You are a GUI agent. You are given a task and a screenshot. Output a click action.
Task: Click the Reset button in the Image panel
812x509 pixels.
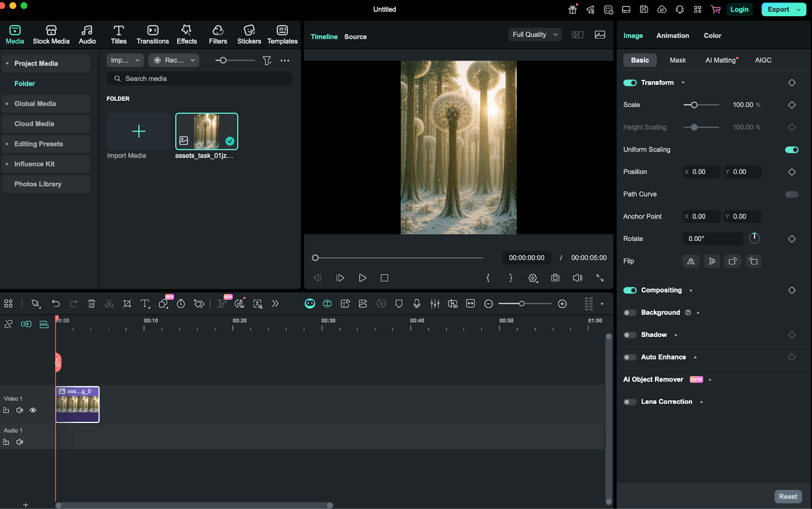tap(788, 496)
